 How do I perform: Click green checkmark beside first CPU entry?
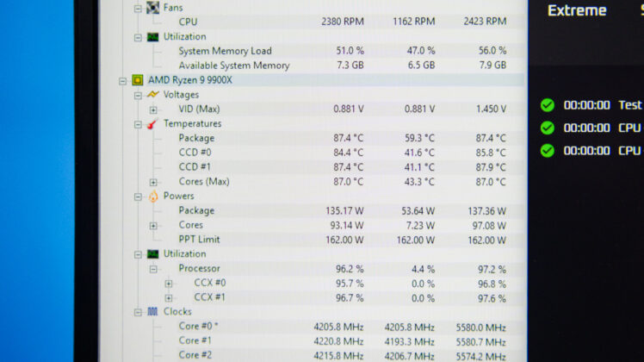point(547,128)
